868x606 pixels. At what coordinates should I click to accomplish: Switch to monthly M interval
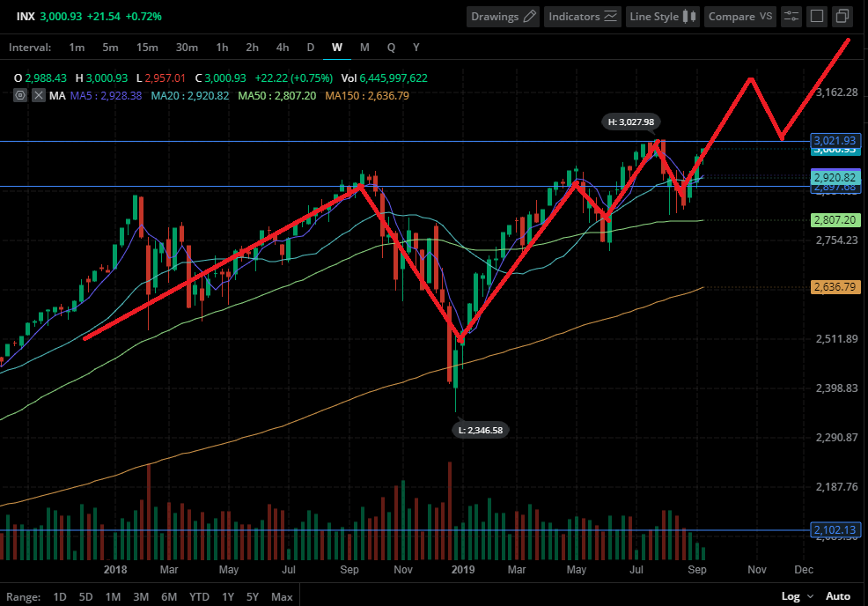364,48
